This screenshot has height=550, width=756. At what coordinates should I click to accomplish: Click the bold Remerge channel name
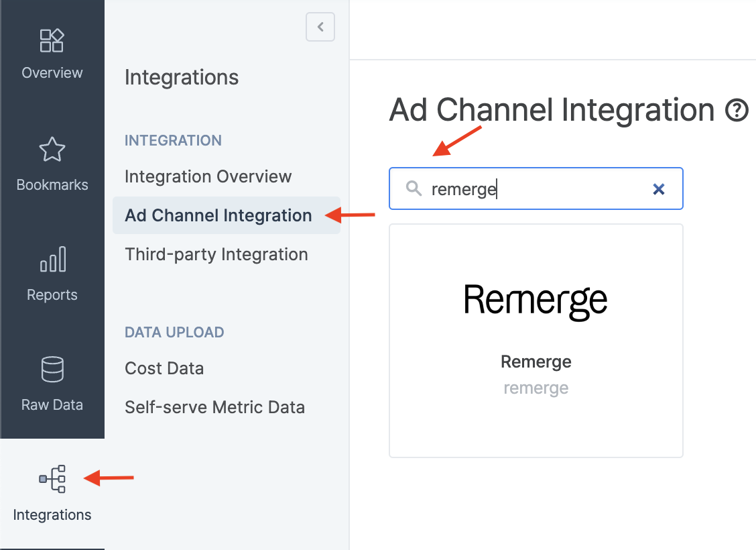(x=536, y=362)
